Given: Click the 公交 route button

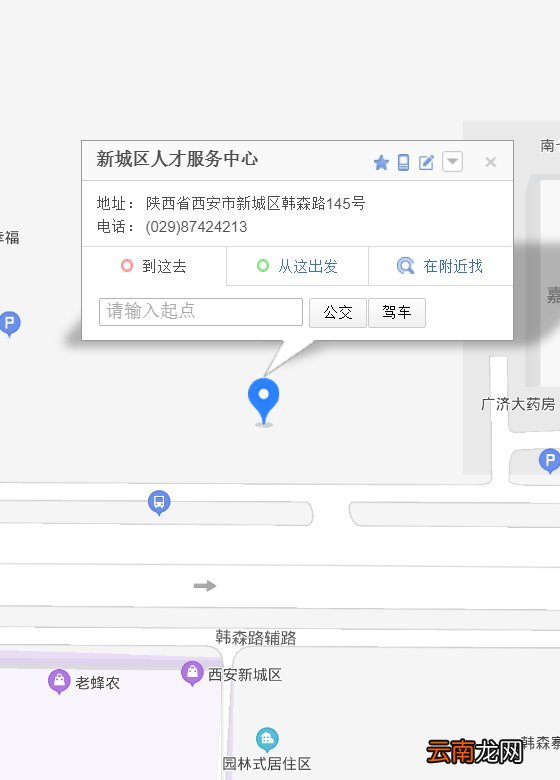Looking at the screenshot, I should [x=338, y=312].
